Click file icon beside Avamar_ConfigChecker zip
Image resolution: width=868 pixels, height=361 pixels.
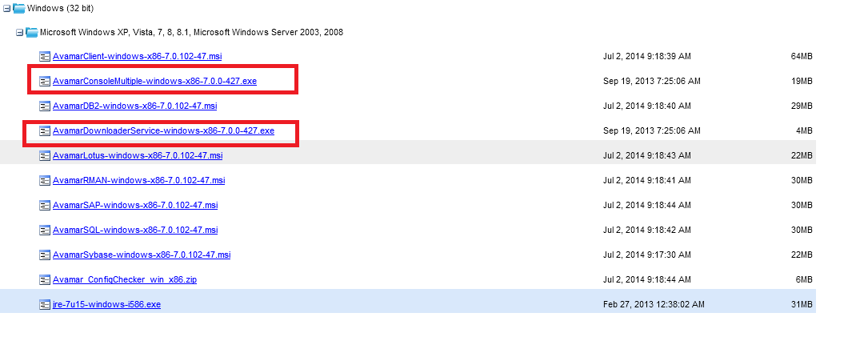pyautogui.click(x=45, y=280)
